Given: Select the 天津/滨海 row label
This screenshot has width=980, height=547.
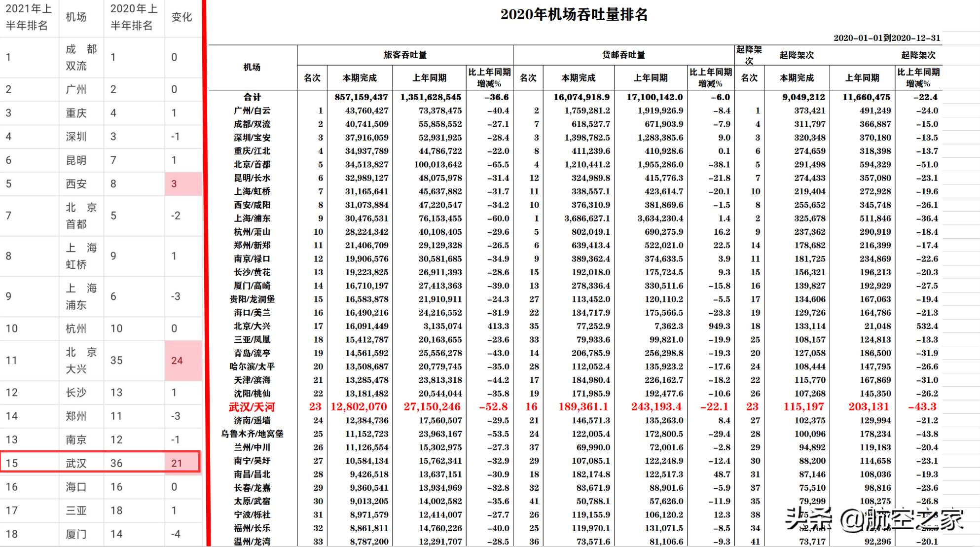Looking at the screenshot, I should point(252,380).
